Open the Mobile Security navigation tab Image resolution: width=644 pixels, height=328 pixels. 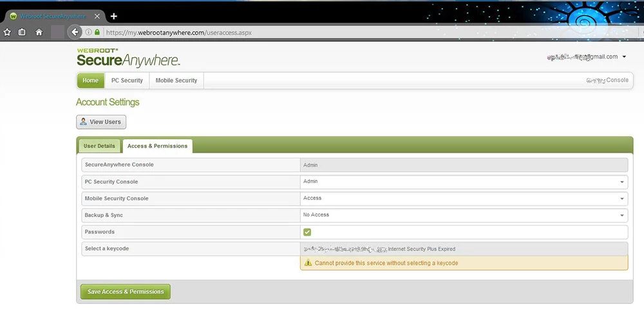point(176,81)
